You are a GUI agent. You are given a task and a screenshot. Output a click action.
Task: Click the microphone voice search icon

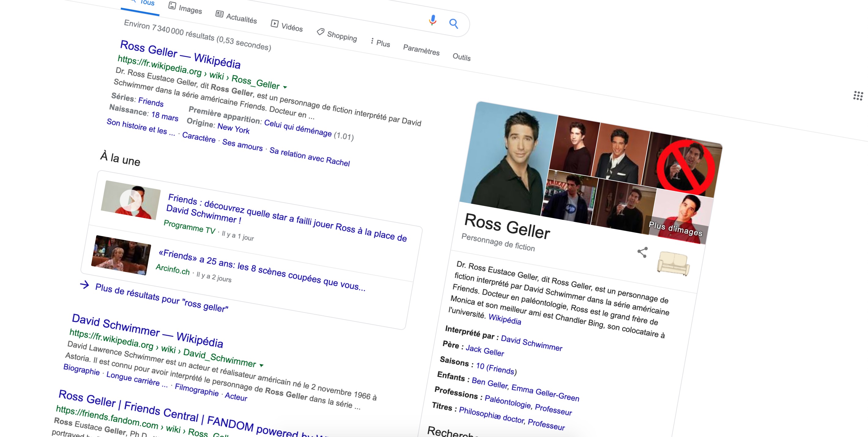(433, 20)
